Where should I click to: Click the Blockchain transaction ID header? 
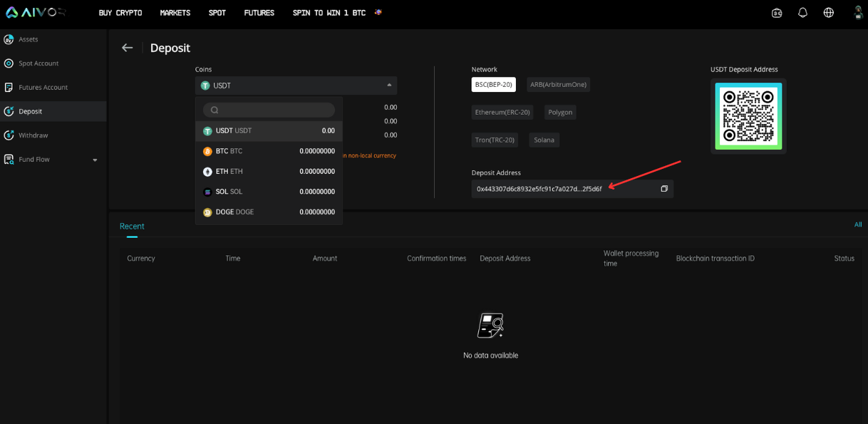(715, 259)
